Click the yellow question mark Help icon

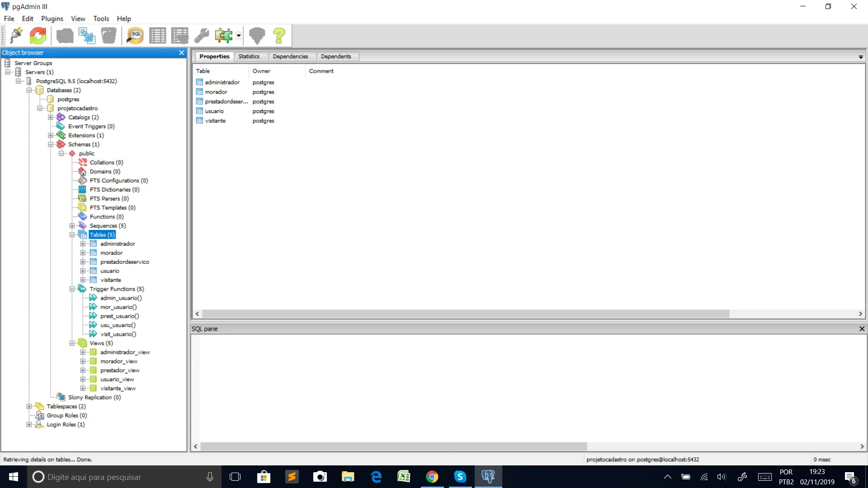pos(279,35)
